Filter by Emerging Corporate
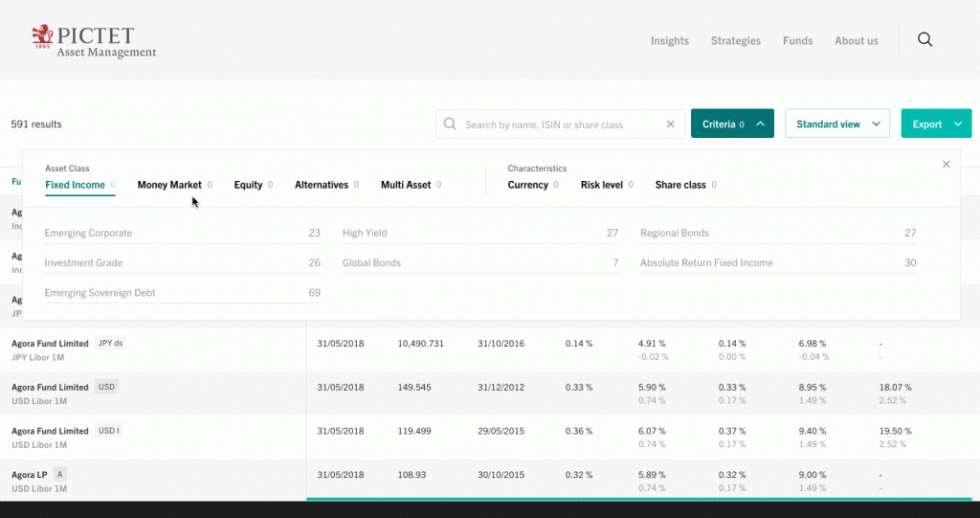The image size is (980, 518). point(182,233)
